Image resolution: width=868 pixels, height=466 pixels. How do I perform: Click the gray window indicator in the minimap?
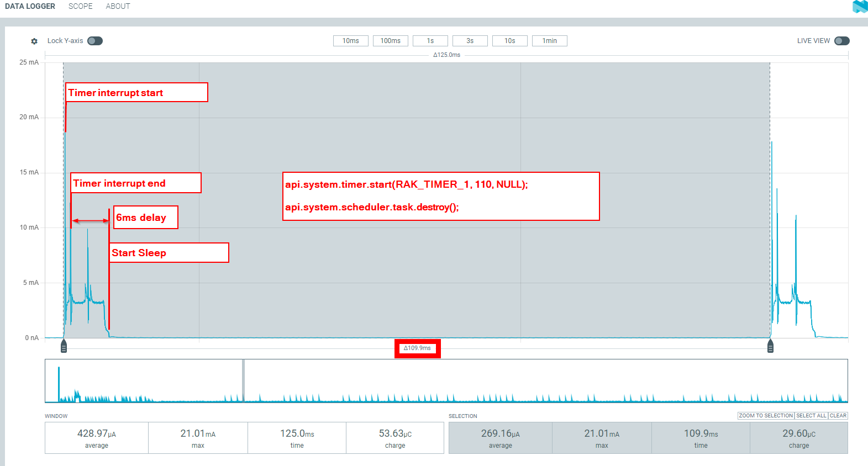[243, 380]
